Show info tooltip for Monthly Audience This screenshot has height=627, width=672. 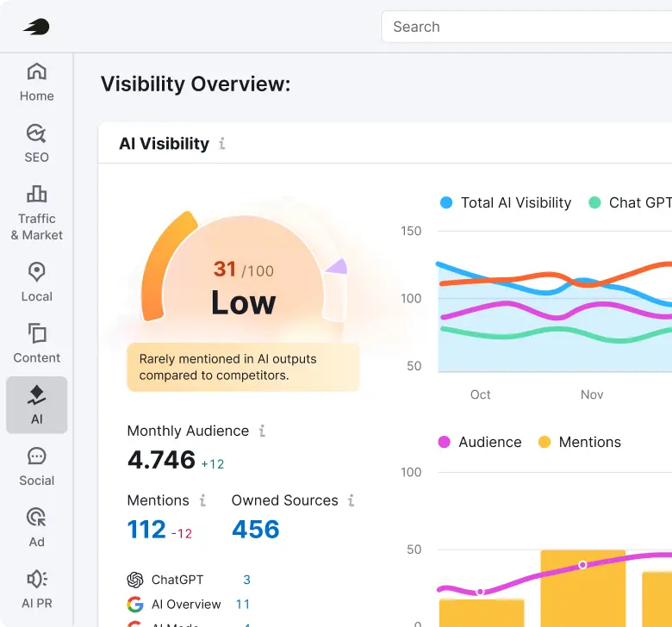262,431
